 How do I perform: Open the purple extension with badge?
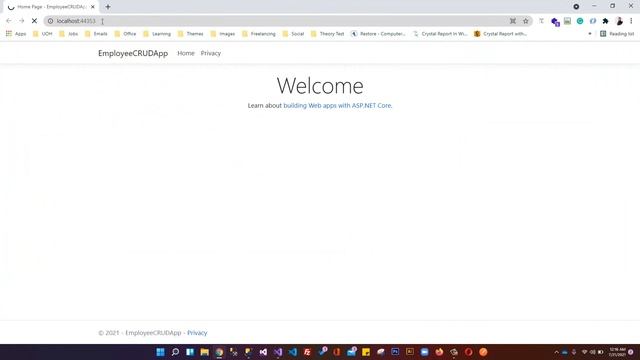[555, 21]
